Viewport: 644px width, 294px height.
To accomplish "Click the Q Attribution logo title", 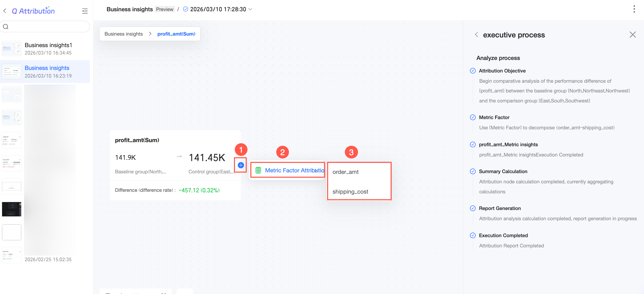I will 33,11.
